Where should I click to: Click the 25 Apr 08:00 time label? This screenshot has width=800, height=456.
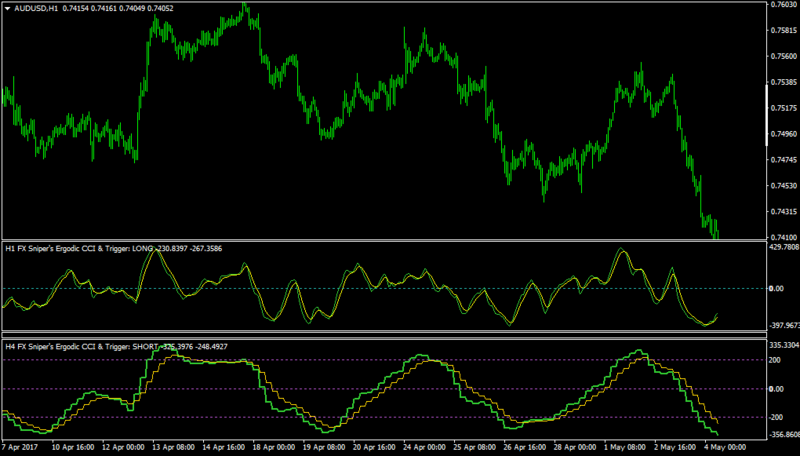click(475, 447)
